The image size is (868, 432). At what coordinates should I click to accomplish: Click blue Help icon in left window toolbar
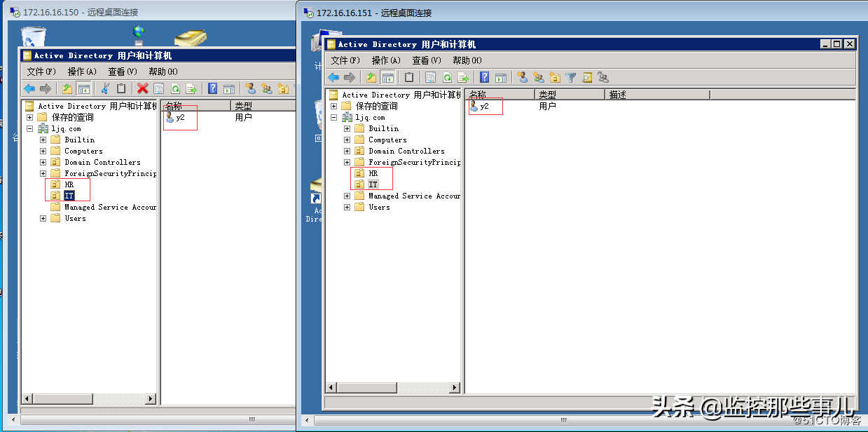point(212,88)
